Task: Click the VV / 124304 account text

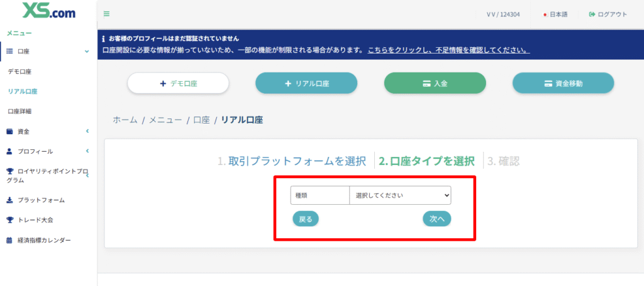Action: click(x=503, y=14)
